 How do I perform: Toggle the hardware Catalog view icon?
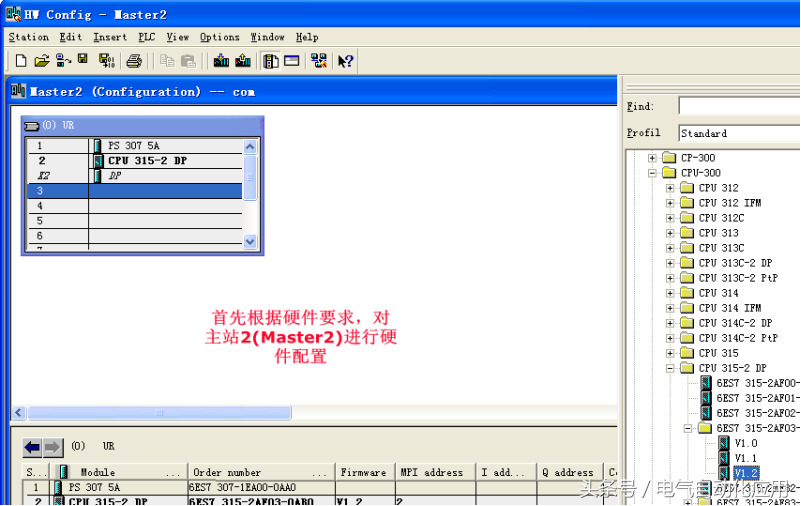pyautogui.click(x=271, y=61)
